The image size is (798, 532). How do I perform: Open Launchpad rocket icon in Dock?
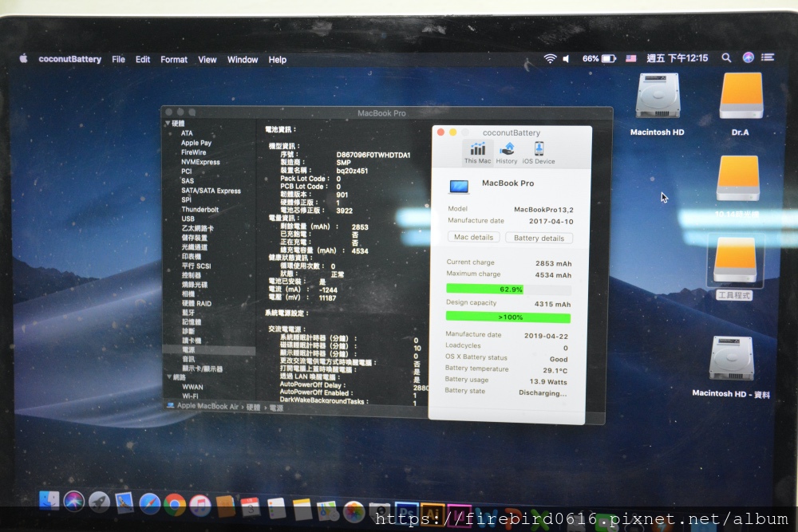[x=99, y=502]
